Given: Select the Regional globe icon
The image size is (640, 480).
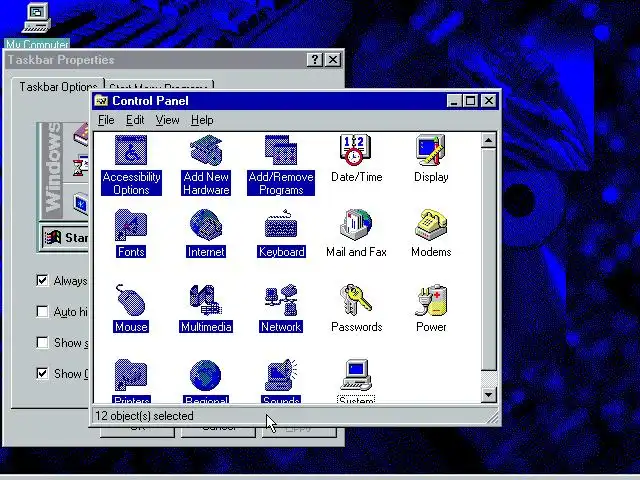Looking at the screenshot, I should (206, 375).
